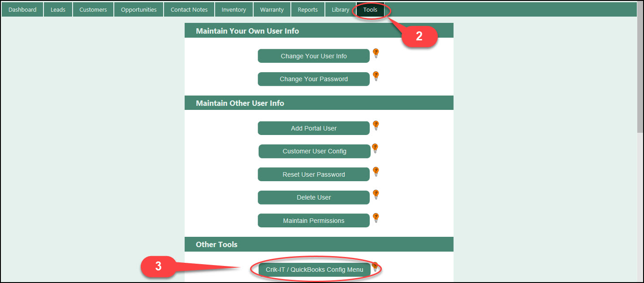Click help bulb next to Delete User
The image size is (644, 283).
point(376,195)
